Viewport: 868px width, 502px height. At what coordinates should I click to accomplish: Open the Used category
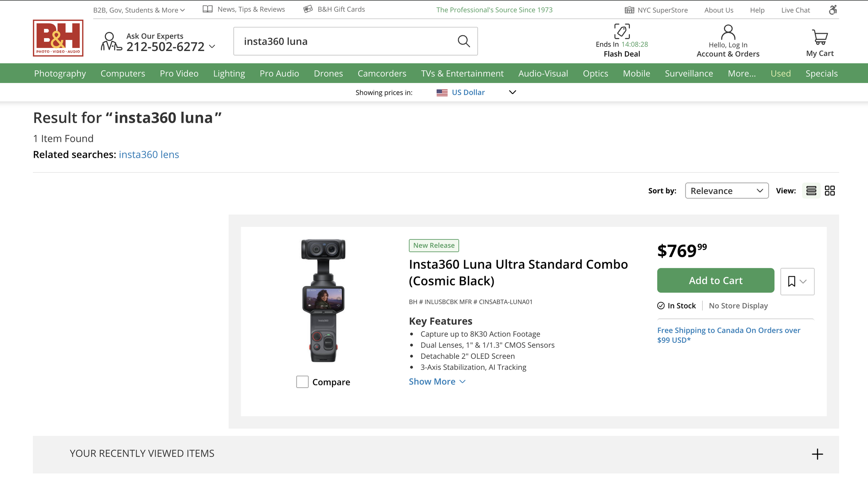pyautogui.click(x=781, y=74)
